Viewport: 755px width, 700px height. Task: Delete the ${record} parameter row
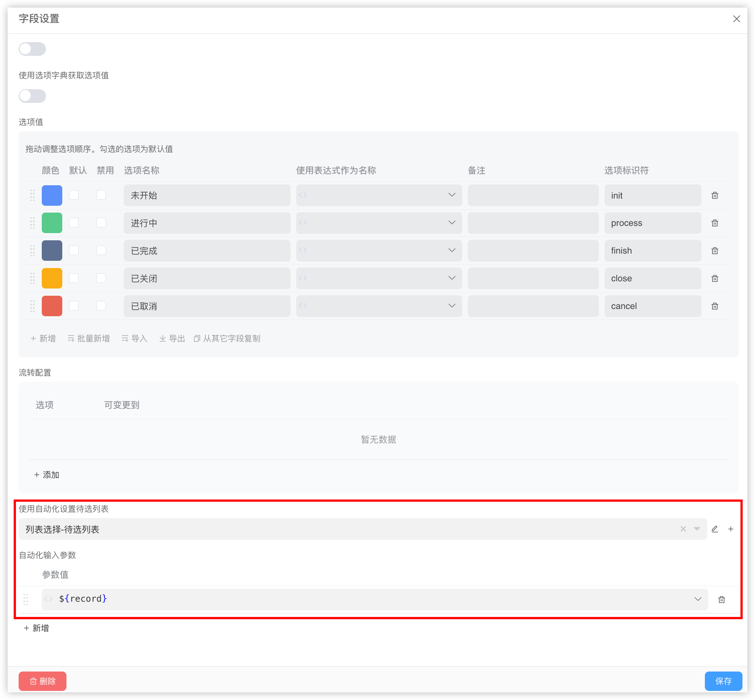722,599
